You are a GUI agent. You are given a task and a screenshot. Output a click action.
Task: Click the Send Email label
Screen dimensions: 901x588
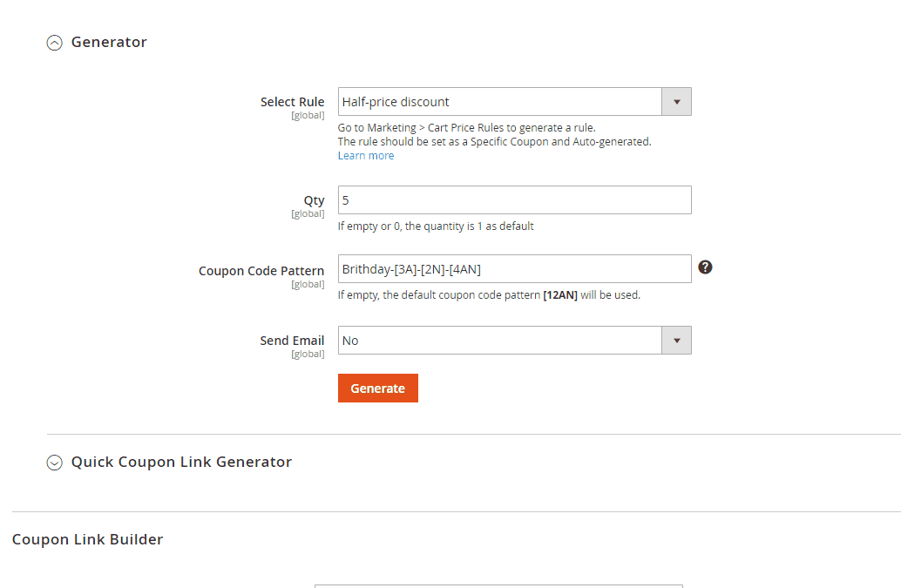(x=292, y=341)
